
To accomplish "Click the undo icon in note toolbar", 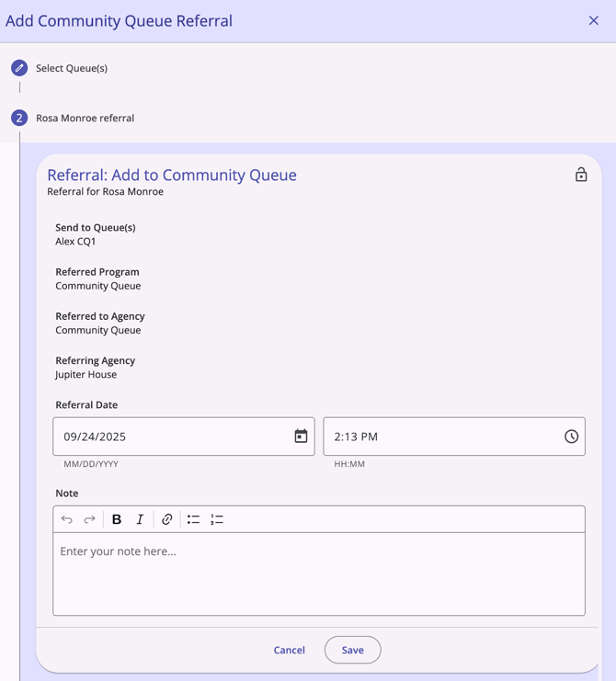I will 67,519.
